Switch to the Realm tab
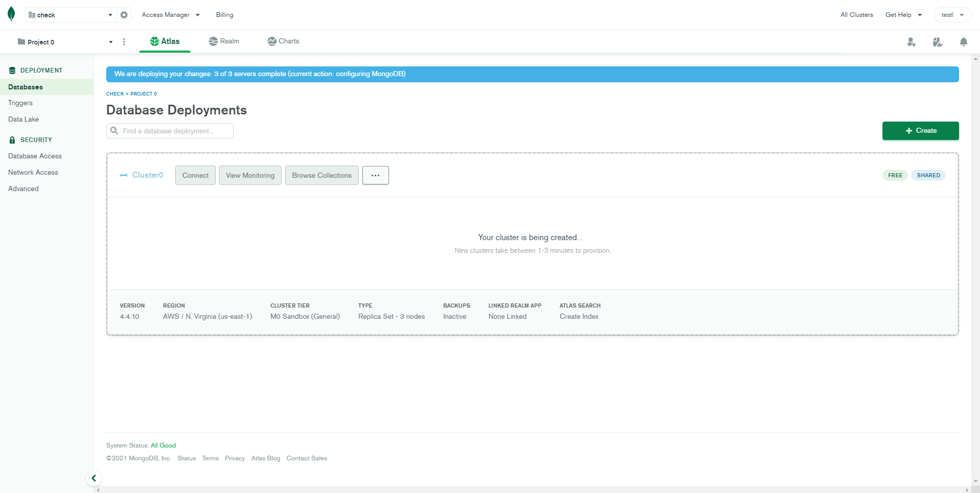The height and width of the screenshot is (493, 980). click(224, 41)
